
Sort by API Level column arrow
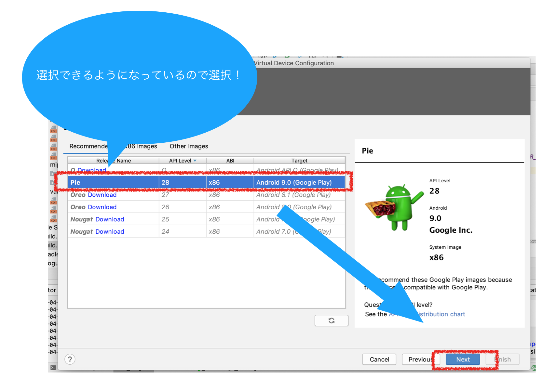195,161
